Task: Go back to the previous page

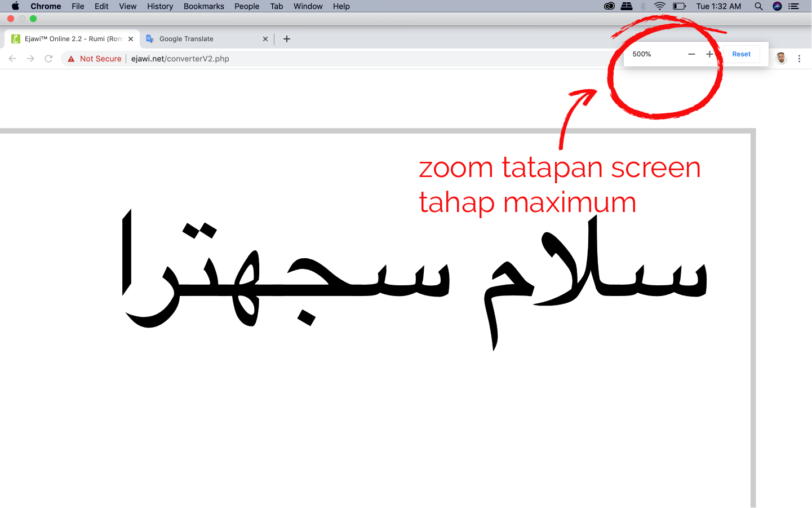Action: point(12,59)
